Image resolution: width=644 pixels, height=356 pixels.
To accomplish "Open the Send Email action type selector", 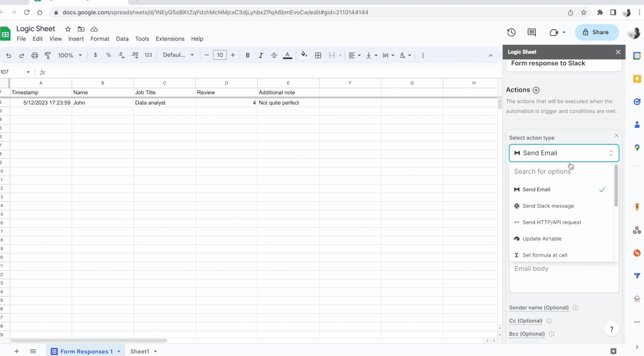I will [563, 153].
